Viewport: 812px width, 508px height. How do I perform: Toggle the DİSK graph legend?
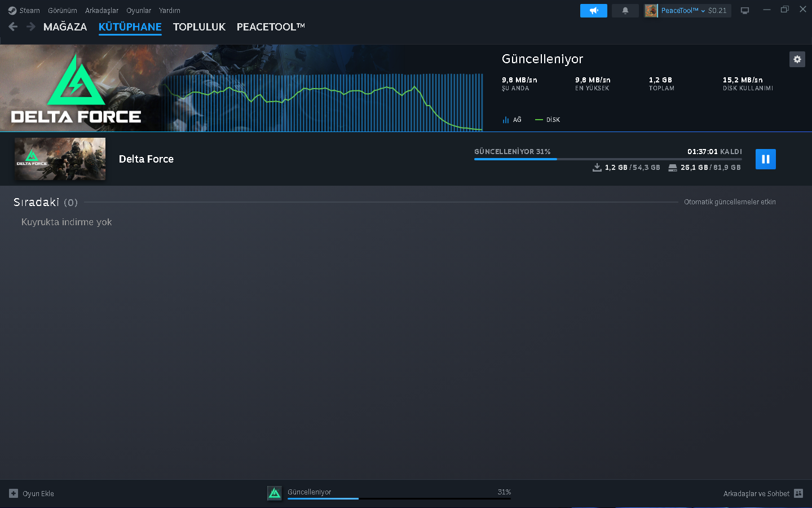(x=548, y=120)
